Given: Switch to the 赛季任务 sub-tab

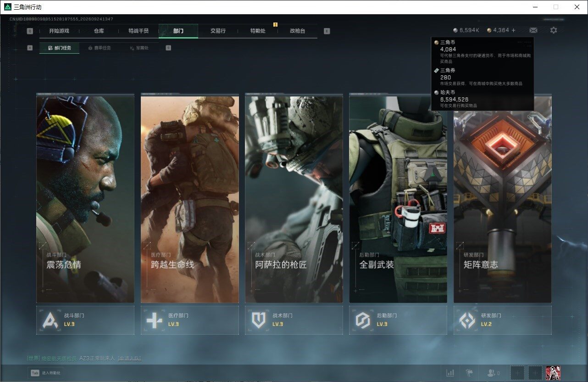Looking at the screenshot, I should 99,48.
